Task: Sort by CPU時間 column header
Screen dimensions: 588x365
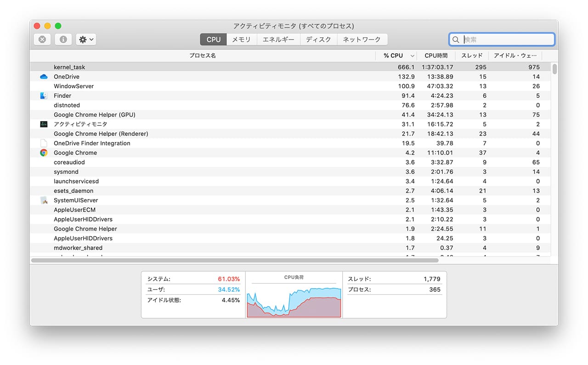Action: click(436, 56)
